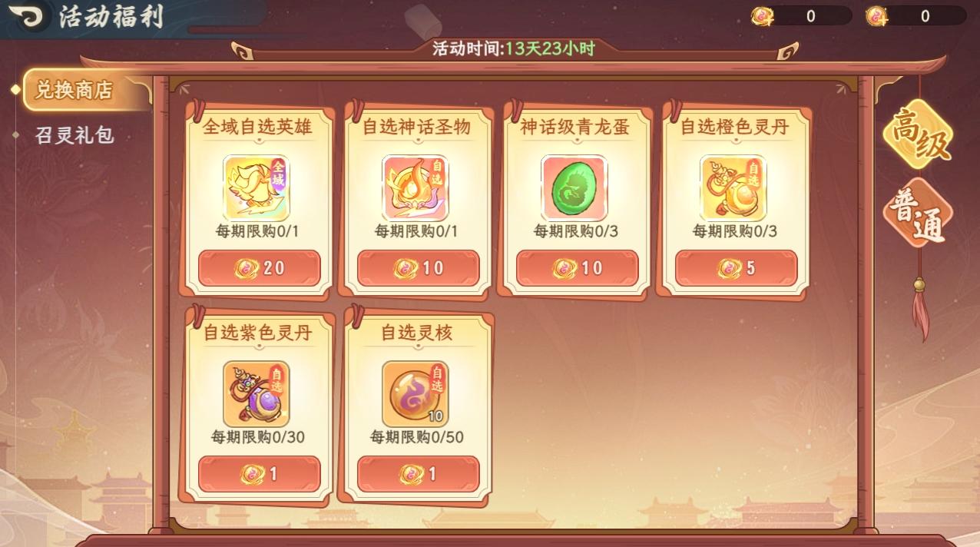Purchase 自选橙色灵丹 with the 5 button
980x547 pixels.
pos(737,268)
